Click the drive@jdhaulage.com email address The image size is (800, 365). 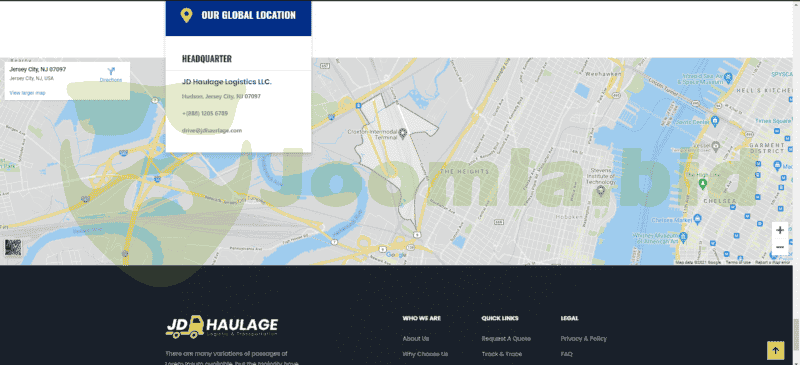[x=212, y=131]
